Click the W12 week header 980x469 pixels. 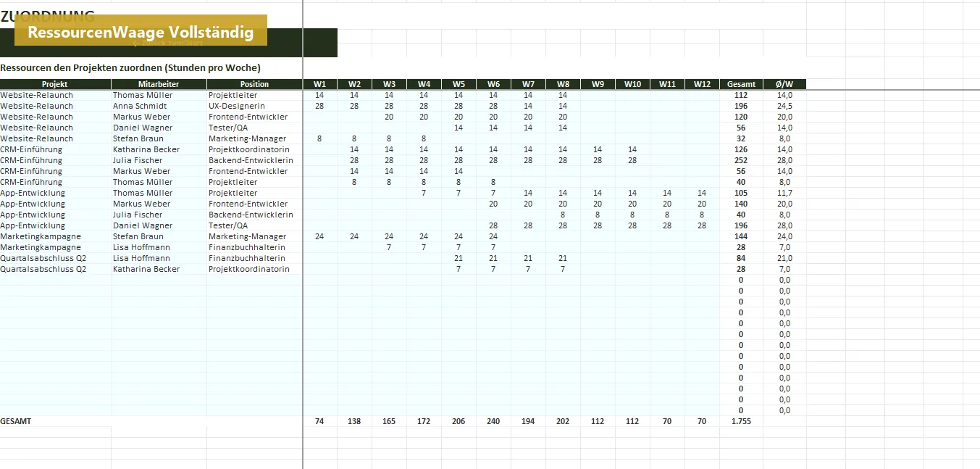(x=702, y=84)
